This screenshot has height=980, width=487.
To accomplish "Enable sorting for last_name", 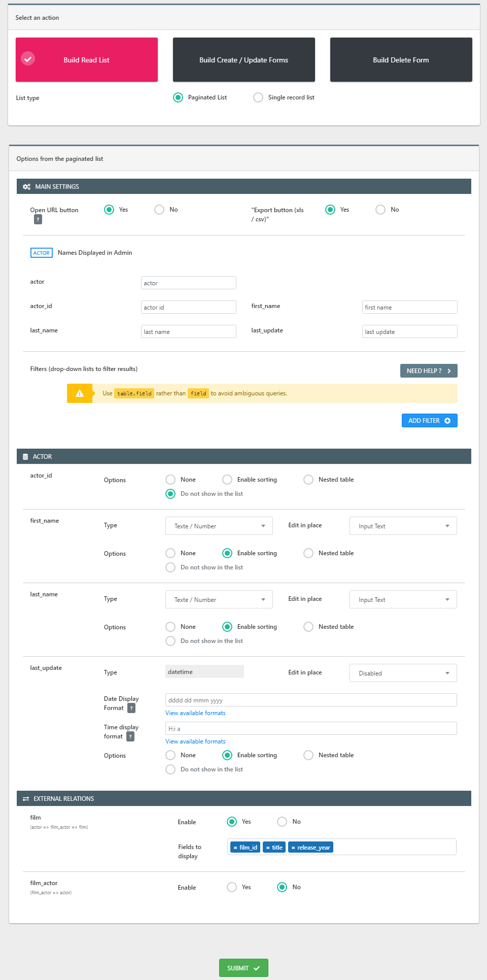I will pyautogui.click(x=227, y=627).
